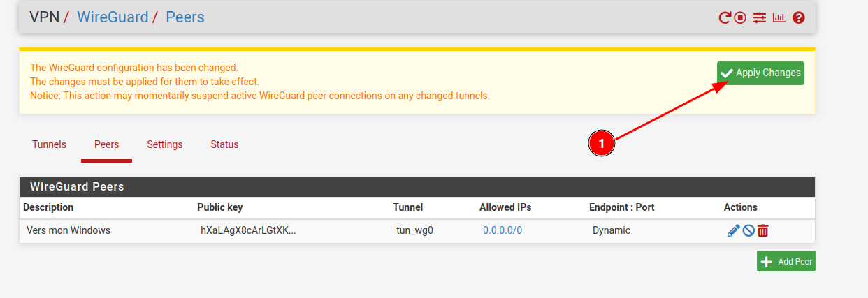Stop the WireGuard service
Image resolution: width=868 pixels, height=298 pixels.
[740, 17]
